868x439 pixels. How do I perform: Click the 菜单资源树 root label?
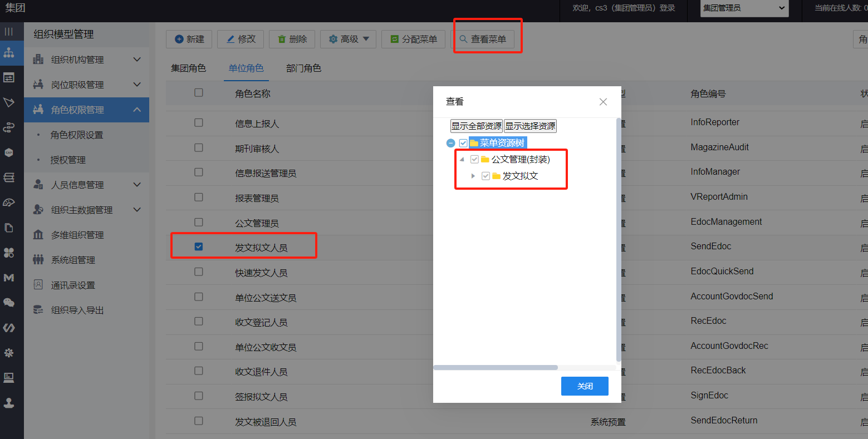pyautogui.click(x=502, y=144)
